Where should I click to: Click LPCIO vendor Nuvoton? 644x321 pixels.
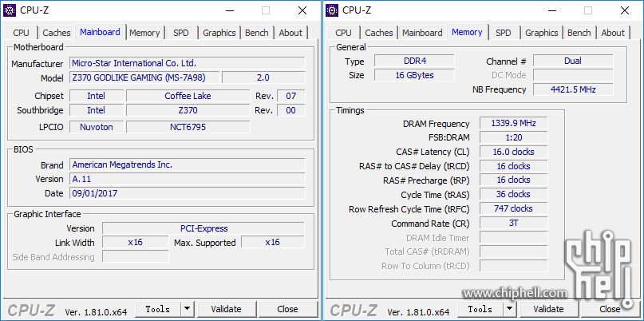[x=97, y=127]
